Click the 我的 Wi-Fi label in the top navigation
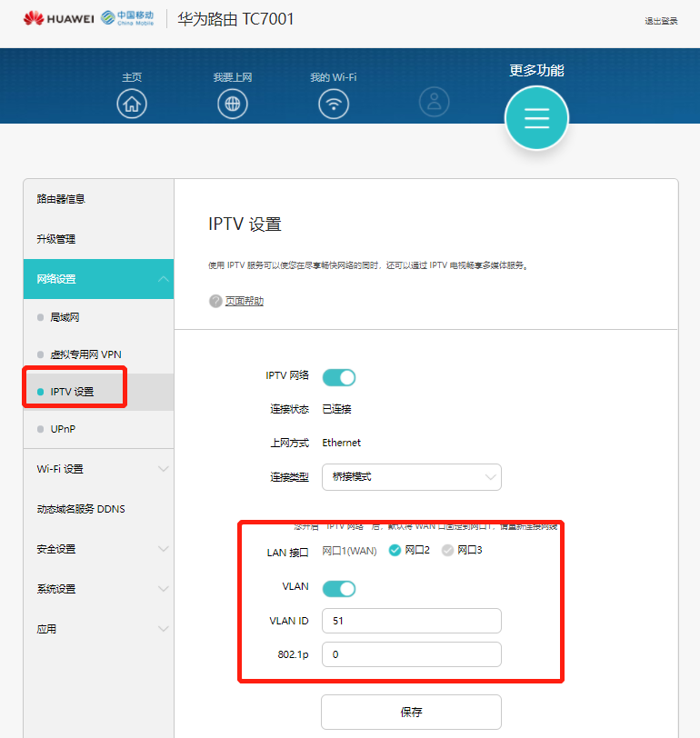The width and height of the screenshot is (700, 738). pos(334,77)
